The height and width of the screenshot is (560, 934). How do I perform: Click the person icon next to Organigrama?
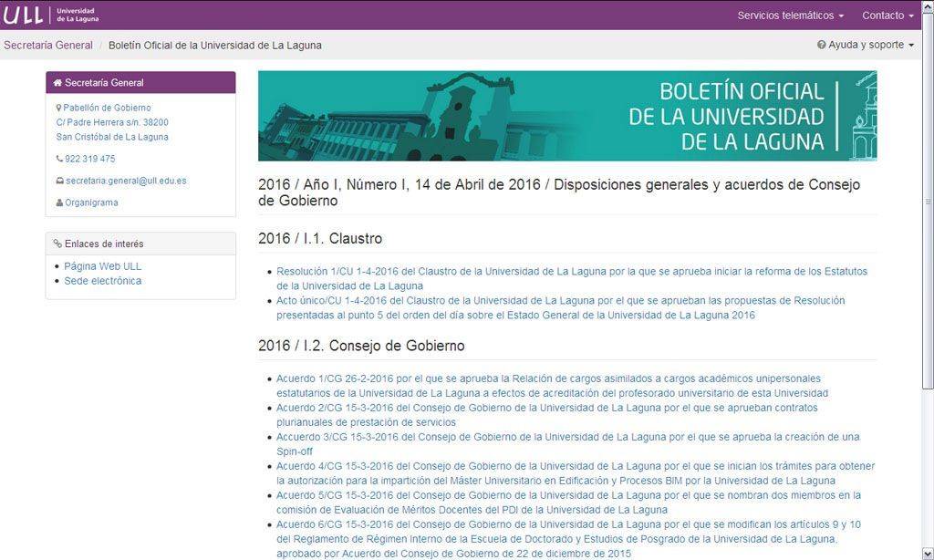(x=59, y=203)
